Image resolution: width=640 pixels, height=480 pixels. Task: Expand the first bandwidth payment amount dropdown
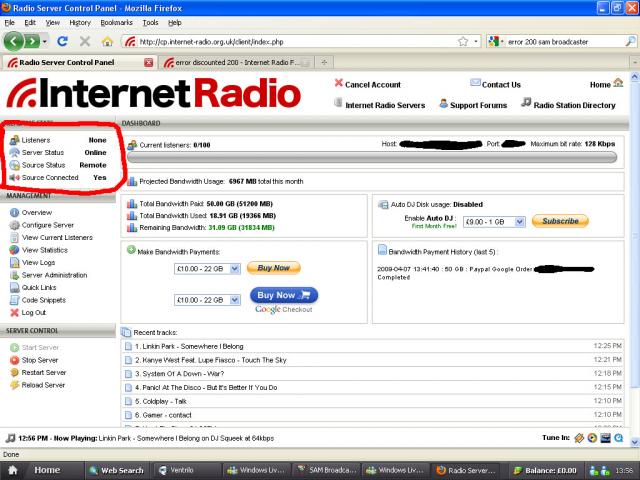coord(206,269)
